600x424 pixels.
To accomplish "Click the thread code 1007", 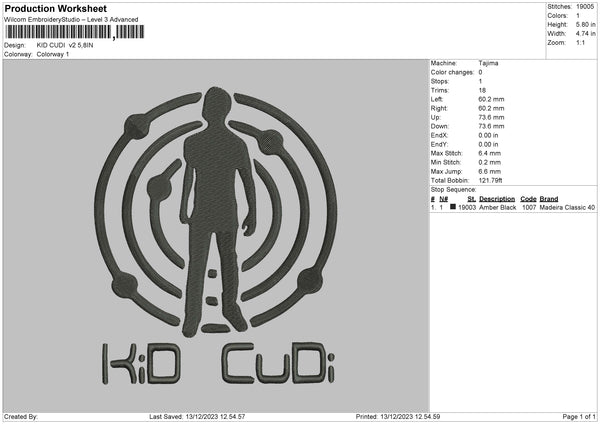I will (529, 207).
